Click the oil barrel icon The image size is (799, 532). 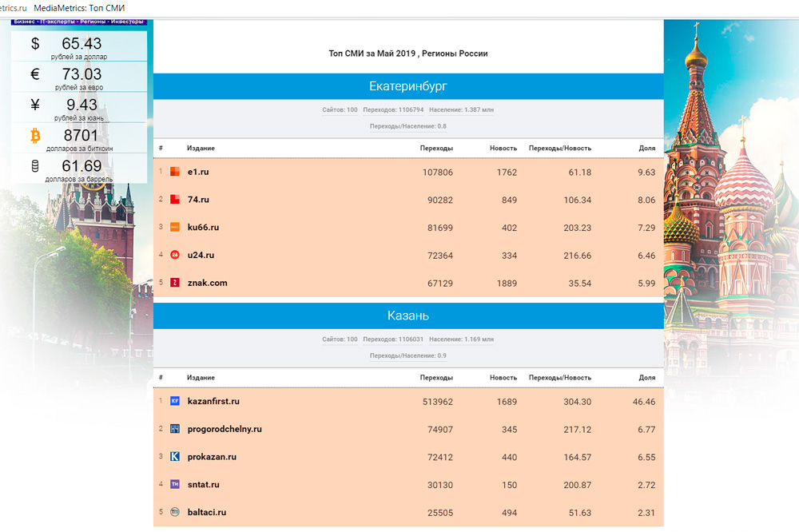pos(35,166)
